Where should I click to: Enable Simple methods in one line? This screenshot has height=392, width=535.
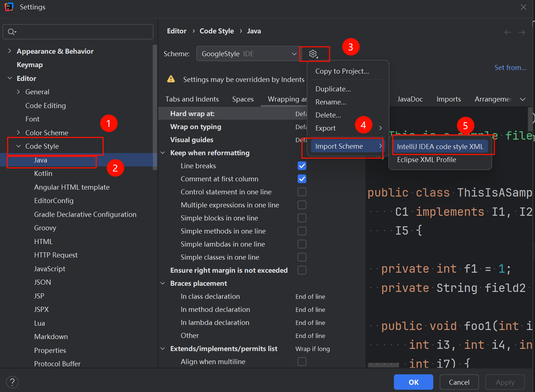pos(302,231)
